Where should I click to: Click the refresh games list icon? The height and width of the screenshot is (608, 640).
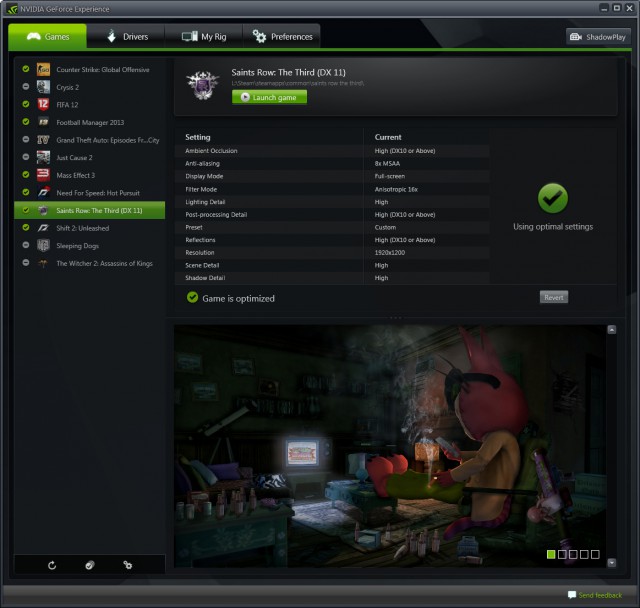point(52,565)
